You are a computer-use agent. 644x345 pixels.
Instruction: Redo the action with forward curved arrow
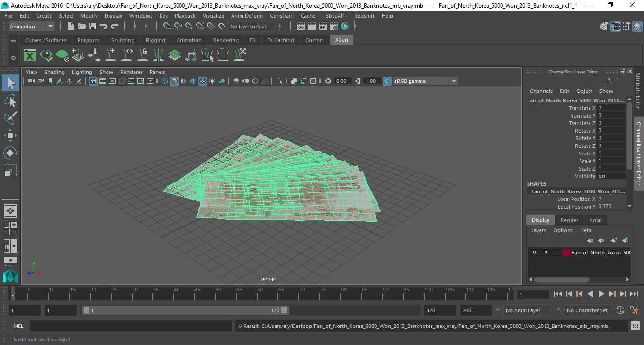pyautogui.click(x=115, y=27)
